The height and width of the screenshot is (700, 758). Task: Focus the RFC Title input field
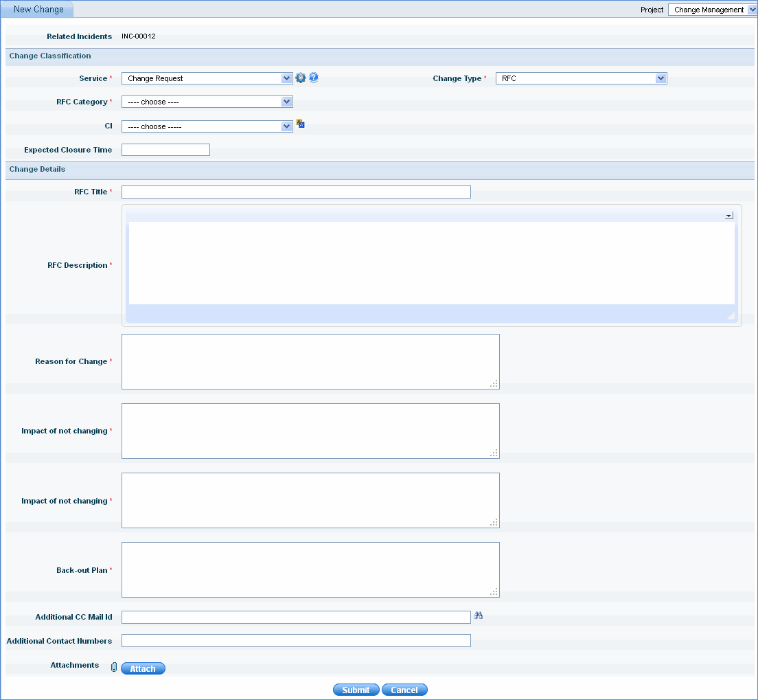click(296, 192)
